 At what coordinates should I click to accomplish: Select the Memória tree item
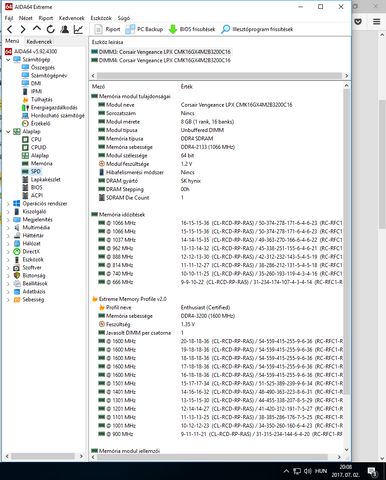[x=37, y=163]
